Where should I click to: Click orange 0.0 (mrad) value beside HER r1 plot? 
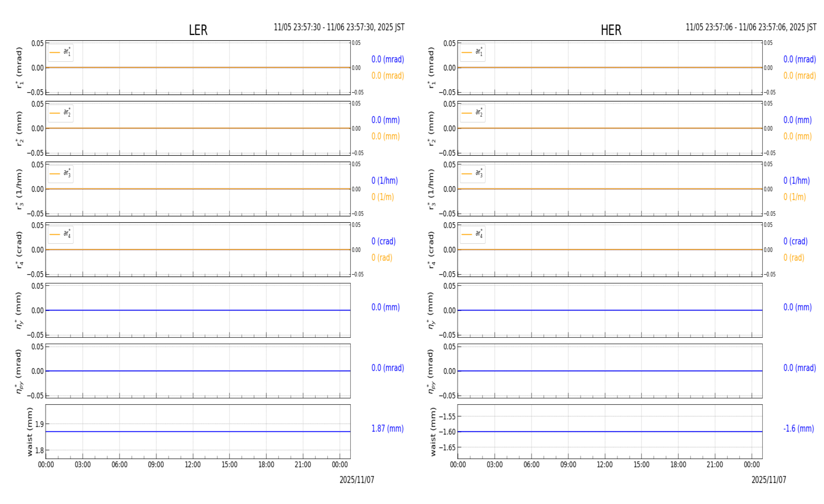point(799,76)
